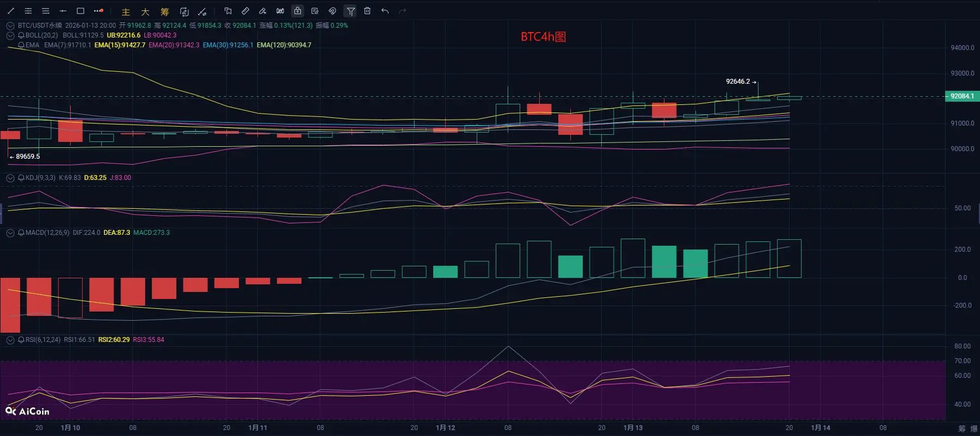Set alert bell for EMA indicator
The height and width of the screenshot is (436, 980).
21,45
